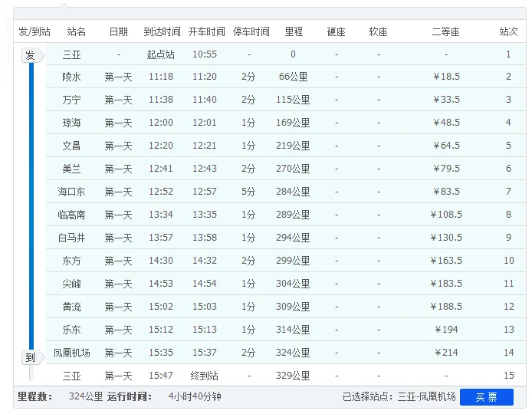Click station name 文昌

(x=71, y=146)
